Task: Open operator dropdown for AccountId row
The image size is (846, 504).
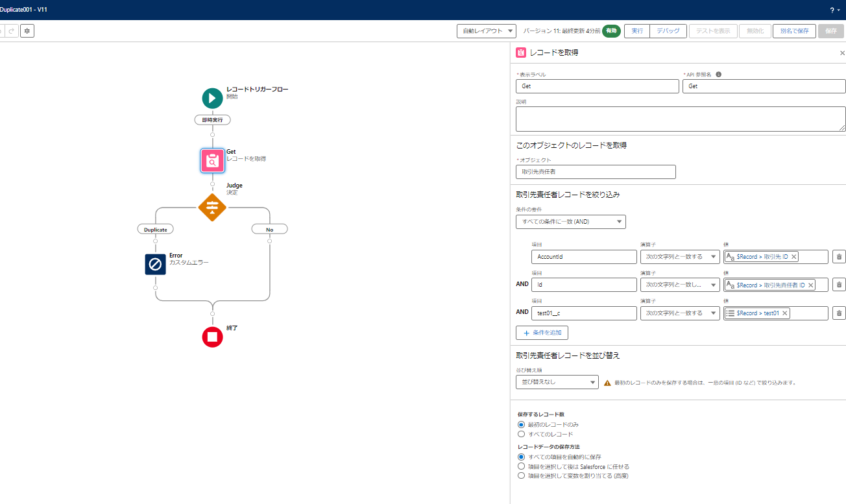Action: pos(680,257)
